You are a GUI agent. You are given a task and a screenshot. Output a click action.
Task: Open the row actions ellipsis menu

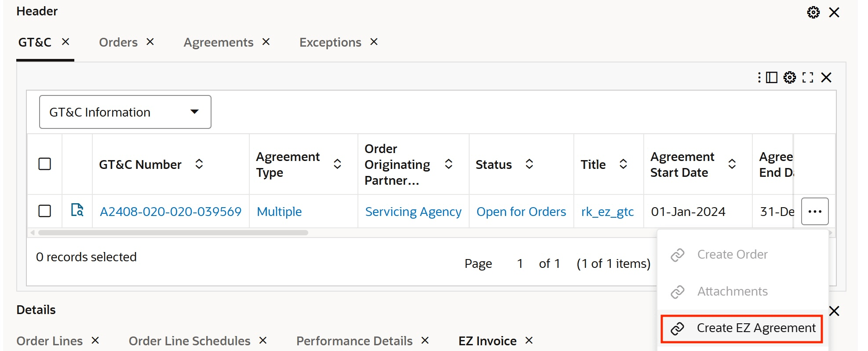pos(815,212)
